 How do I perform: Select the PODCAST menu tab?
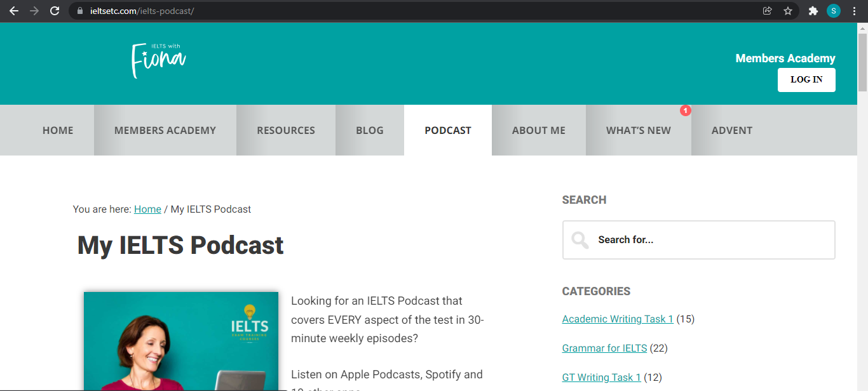point(448,130)
